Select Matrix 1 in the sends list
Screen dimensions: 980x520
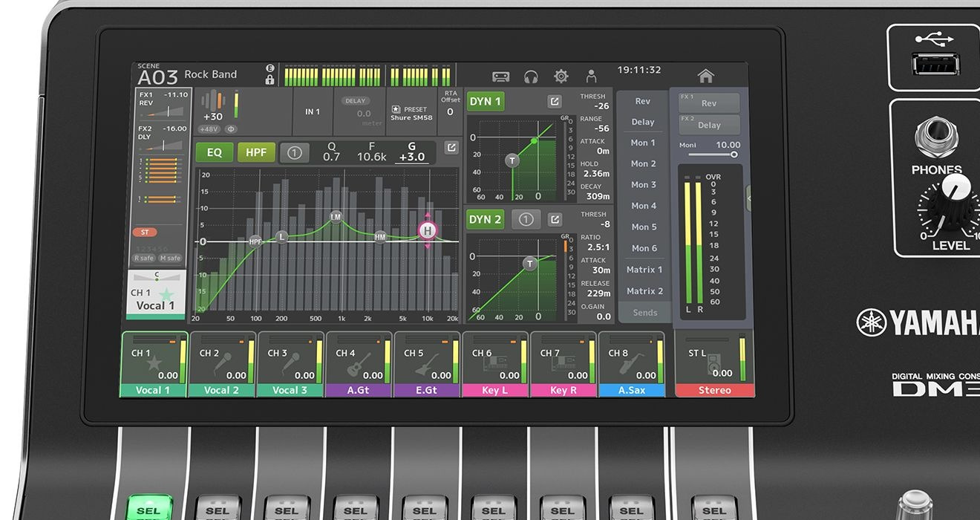pyautogui.click(x=643, y=270)
